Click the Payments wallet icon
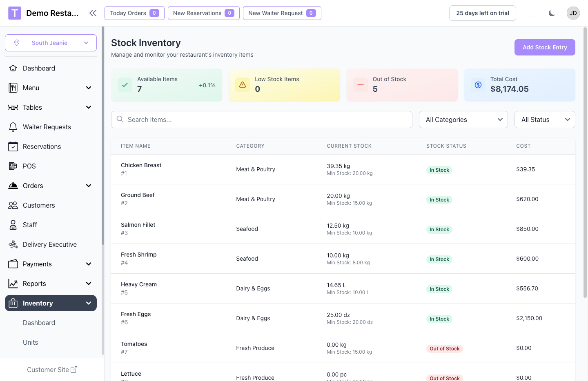Screen dimensions: 588x381 [13, 264]
